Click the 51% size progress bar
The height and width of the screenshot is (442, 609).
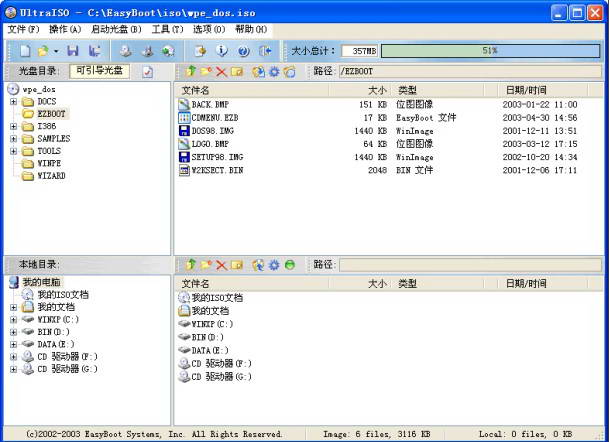pyautogui.click(x=489, y=50)
